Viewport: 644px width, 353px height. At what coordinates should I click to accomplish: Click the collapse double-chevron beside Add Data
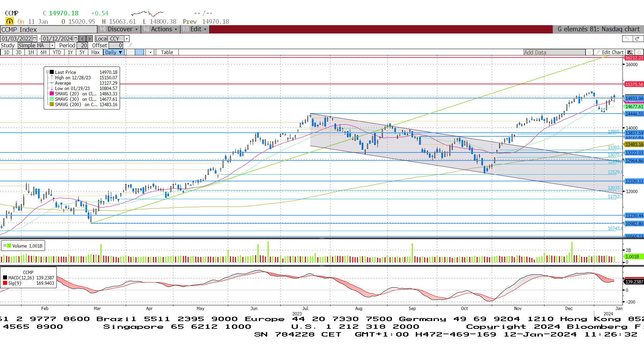pyautogui.click(x=589, y=52)
